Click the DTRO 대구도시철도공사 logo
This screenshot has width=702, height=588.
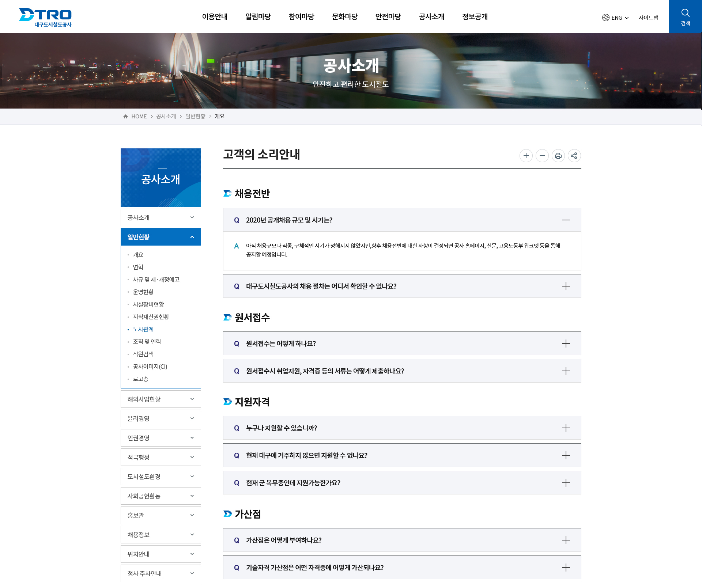coord(45,16)
